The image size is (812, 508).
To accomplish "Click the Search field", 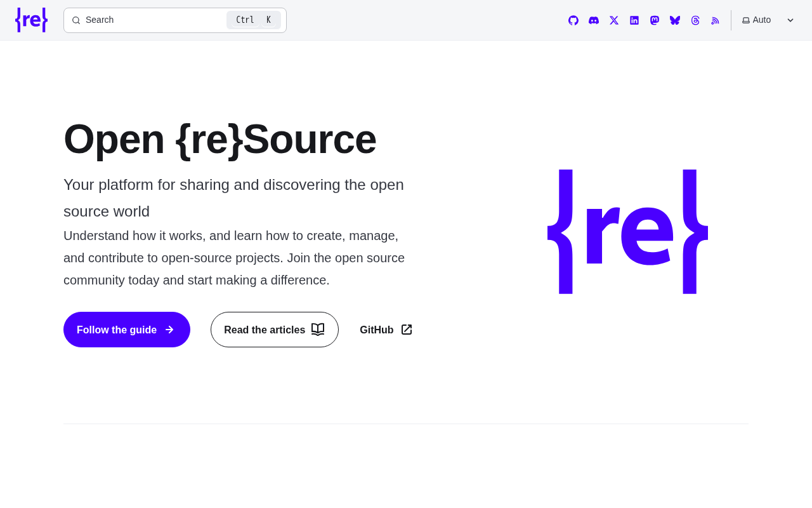I will click(175, 20).
